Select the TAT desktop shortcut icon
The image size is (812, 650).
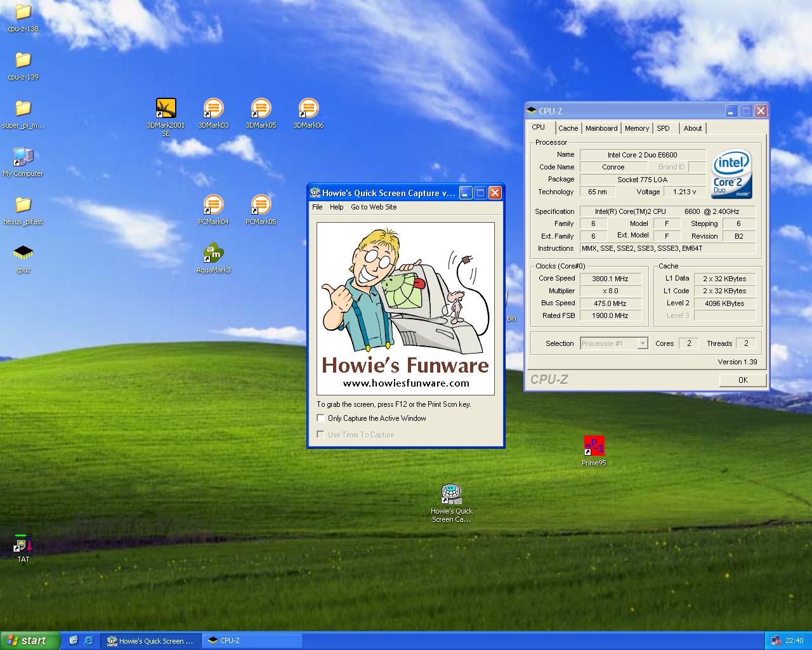coord(23,543)
